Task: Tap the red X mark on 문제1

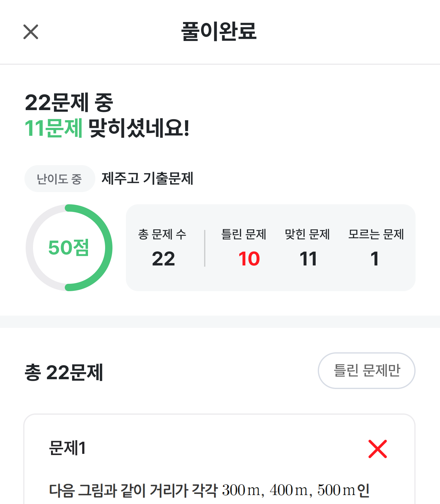Action: tap(377, 449)
